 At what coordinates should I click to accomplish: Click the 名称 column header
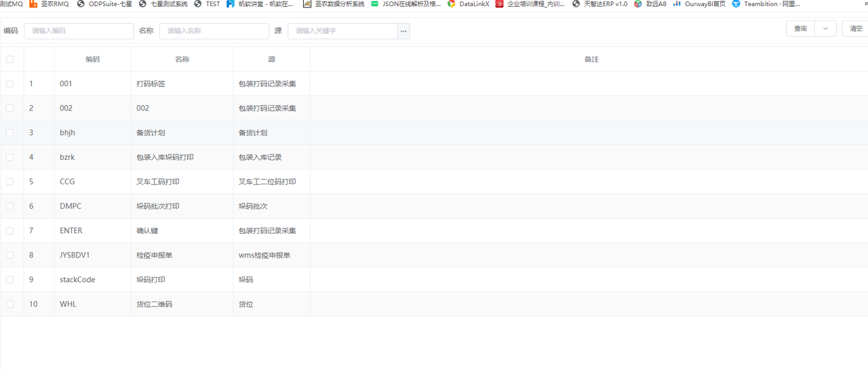pos(182,59)
